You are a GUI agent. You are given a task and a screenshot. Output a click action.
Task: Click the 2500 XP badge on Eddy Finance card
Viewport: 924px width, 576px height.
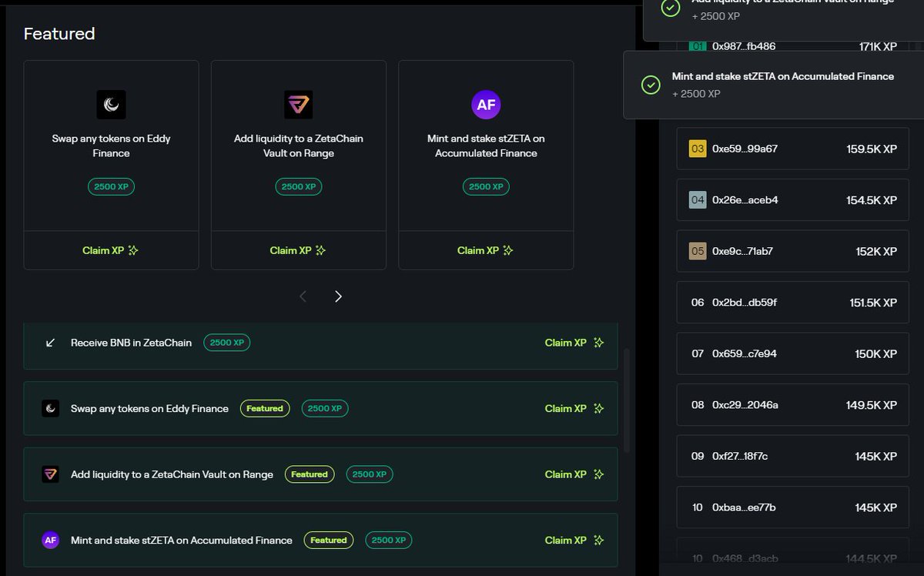111,186
